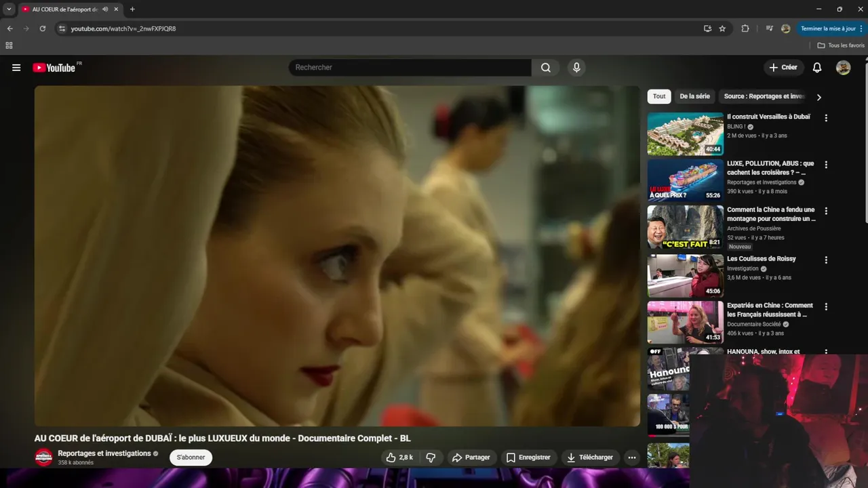Image resolution: width=868 pixels, height=488 pixels.
Task: Open the notifications bell
Action: [x=817, y=68]
